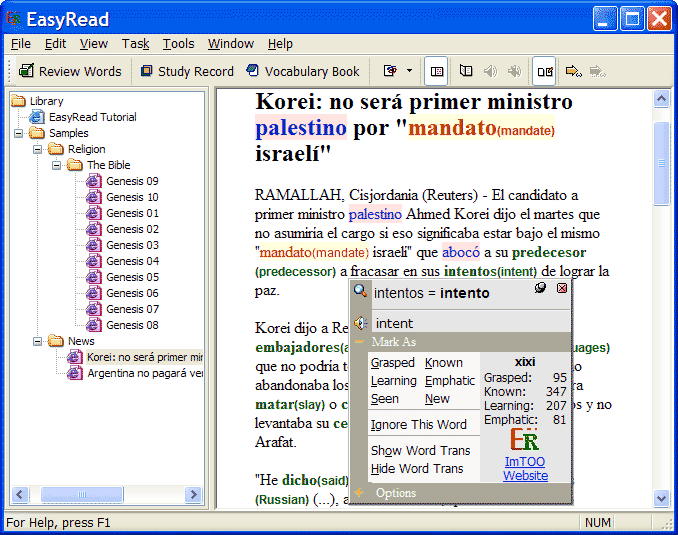Click the Religion folder icon

(56, 149)
